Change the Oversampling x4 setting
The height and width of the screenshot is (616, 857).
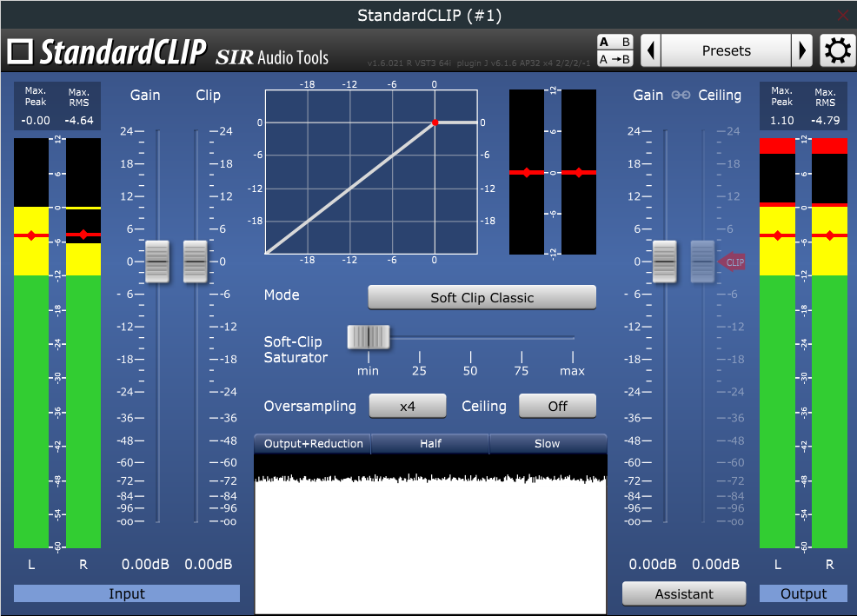coord(408,406)
